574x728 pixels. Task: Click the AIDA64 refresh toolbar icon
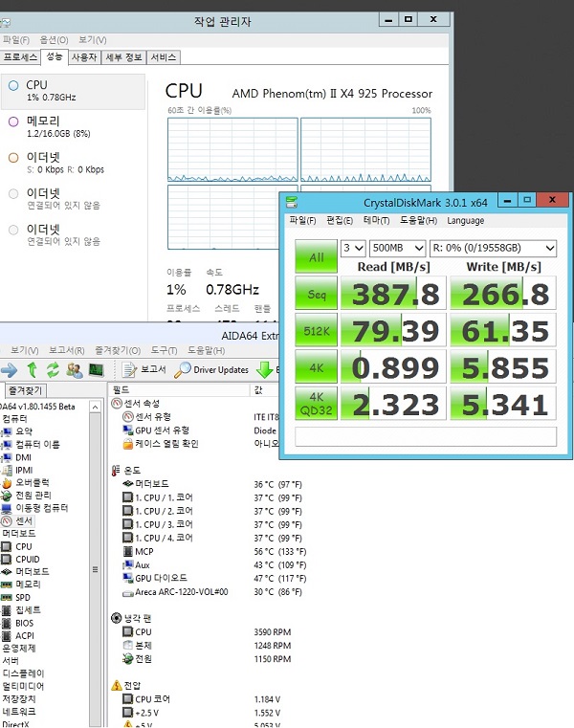click(x=53, y=370)
